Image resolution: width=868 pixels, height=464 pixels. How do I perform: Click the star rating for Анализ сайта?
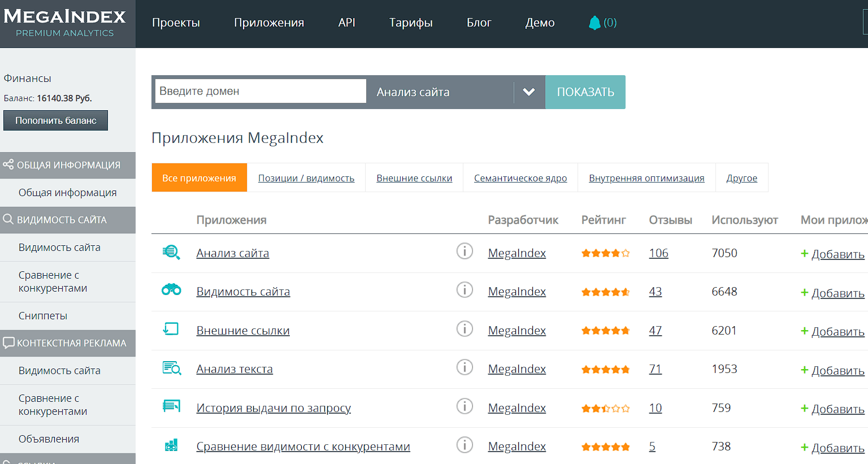(x=605, y=253)
